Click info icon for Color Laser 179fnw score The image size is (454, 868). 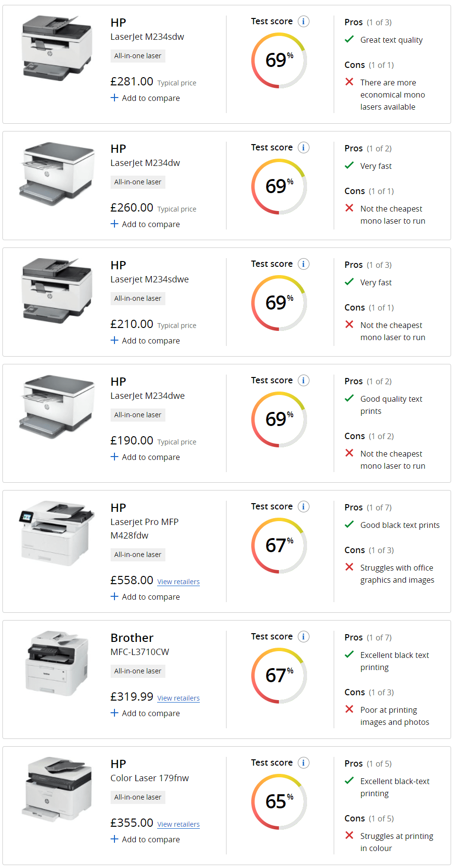[x=304, y=763]
